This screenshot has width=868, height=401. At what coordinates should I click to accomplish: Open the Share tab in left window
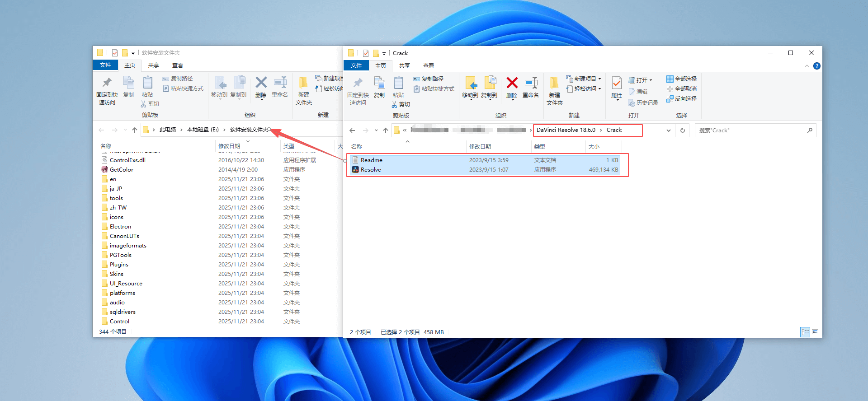pyautogui.click(x=154, y=65)
